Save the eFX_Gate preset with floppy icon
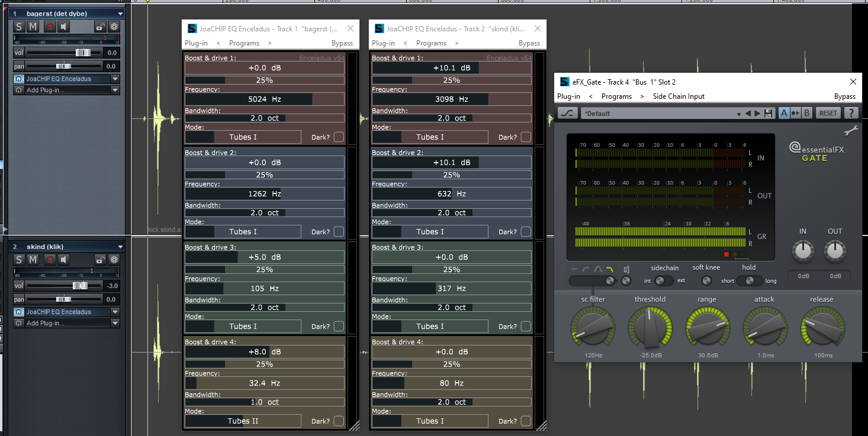 click(769, 114)
